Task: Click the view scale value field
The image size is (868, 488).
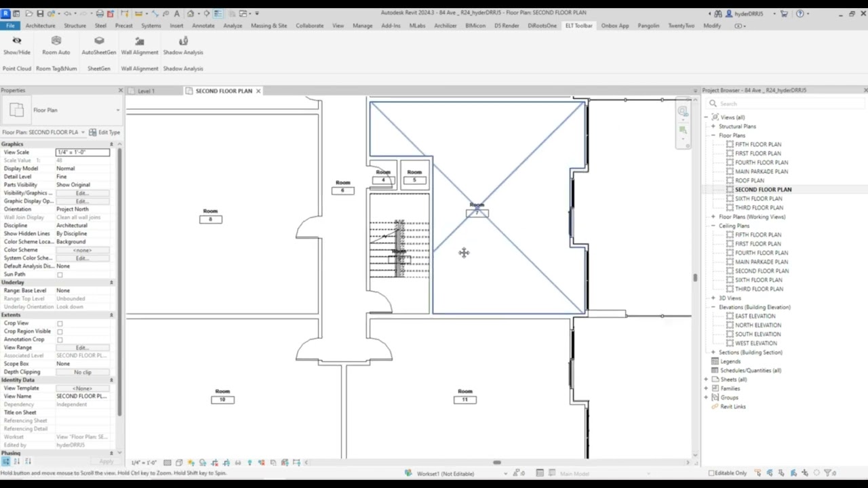Action: [x=82, y=152]
